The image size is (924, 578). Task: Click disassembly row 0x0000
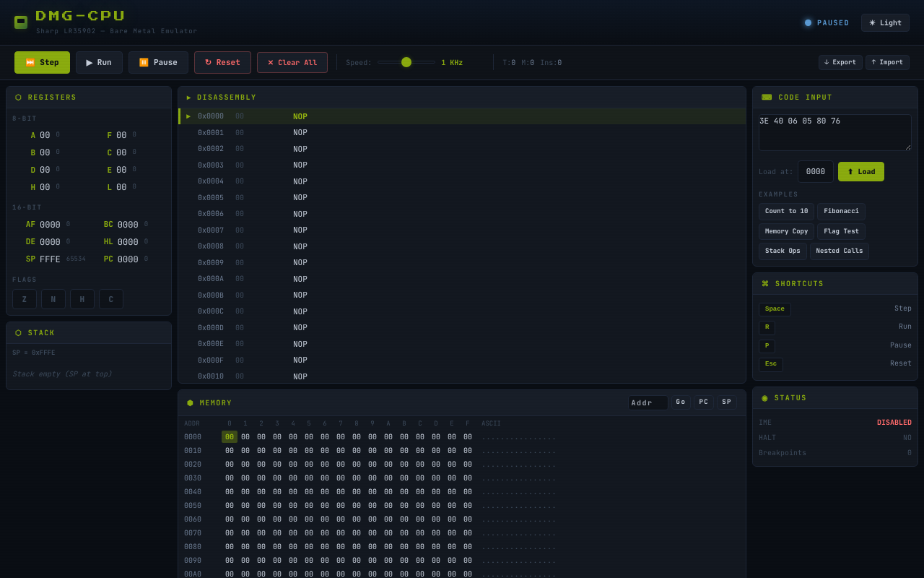pos(462,116)
